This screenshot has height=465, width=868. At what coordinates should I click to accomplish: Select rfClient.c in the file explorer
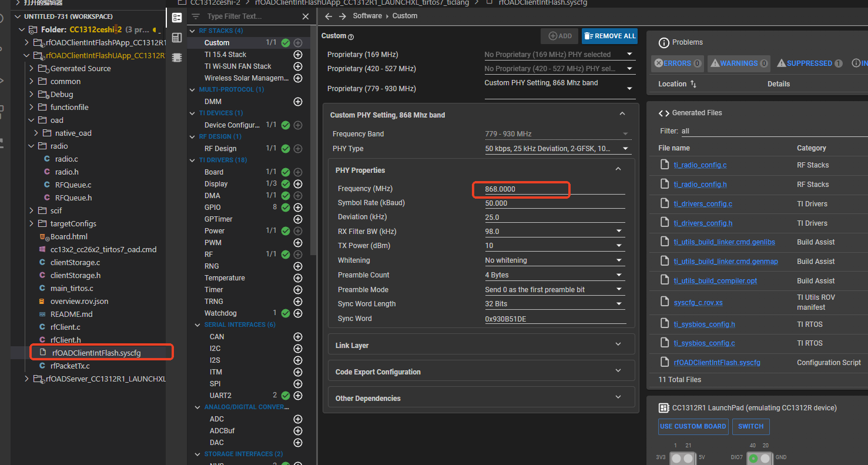[65, 327]
